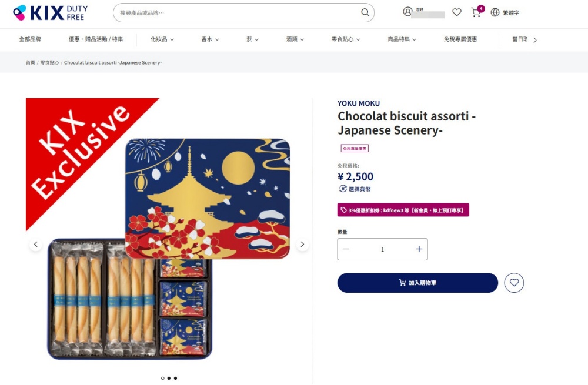The image size is (588, 385).
Task: Show previous product image arrow
Action: 35,245
